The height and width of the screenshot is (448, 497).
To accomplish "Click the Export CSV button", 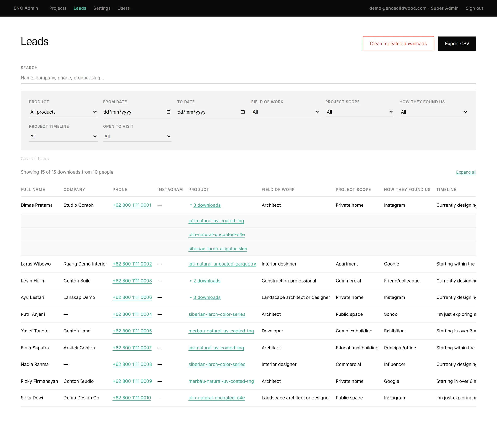I will coord(457,44).
